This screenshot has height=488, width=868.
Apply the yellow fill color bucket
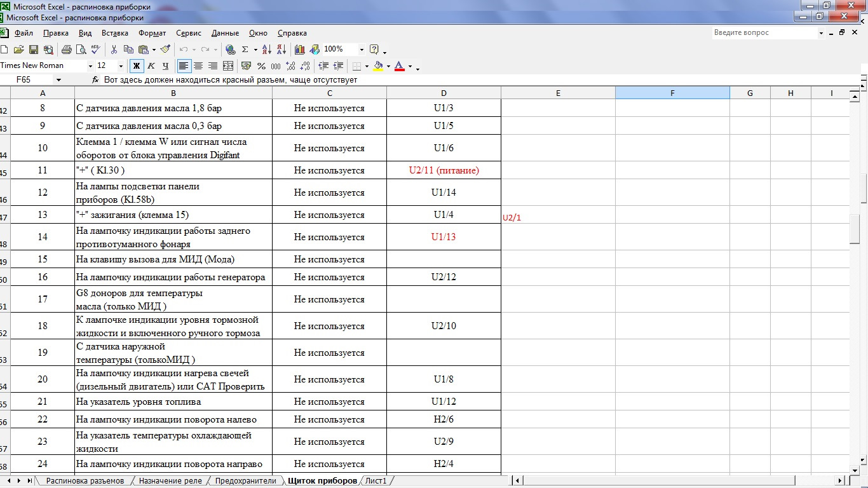point(378,65)
